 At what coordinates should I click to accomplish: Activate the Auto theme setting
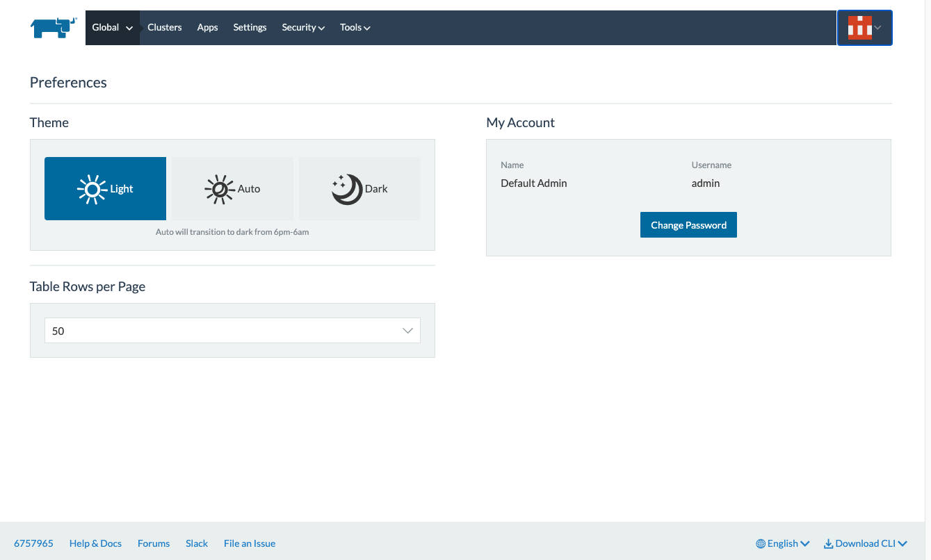click(232, 188)
